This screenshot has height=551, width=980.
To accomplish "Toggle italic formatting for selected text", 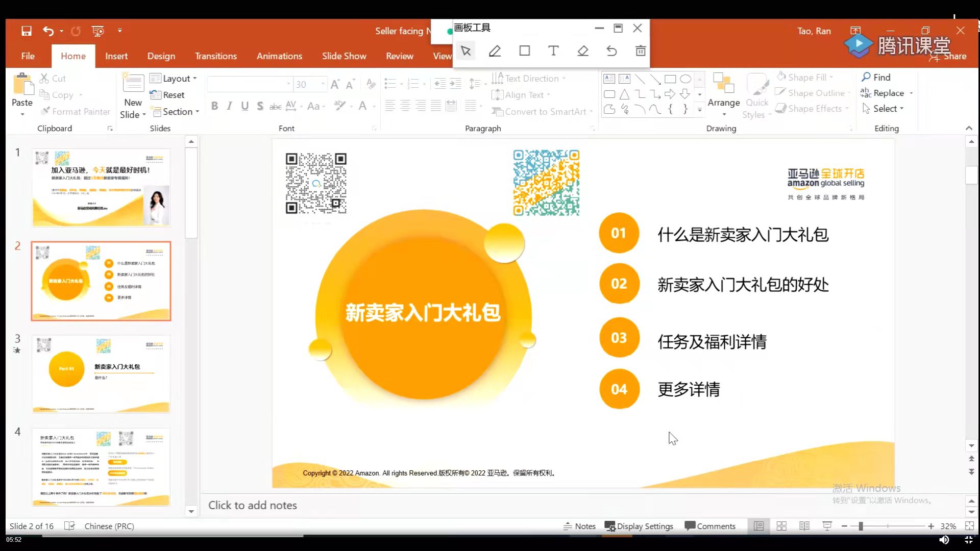I will [229, 106].
